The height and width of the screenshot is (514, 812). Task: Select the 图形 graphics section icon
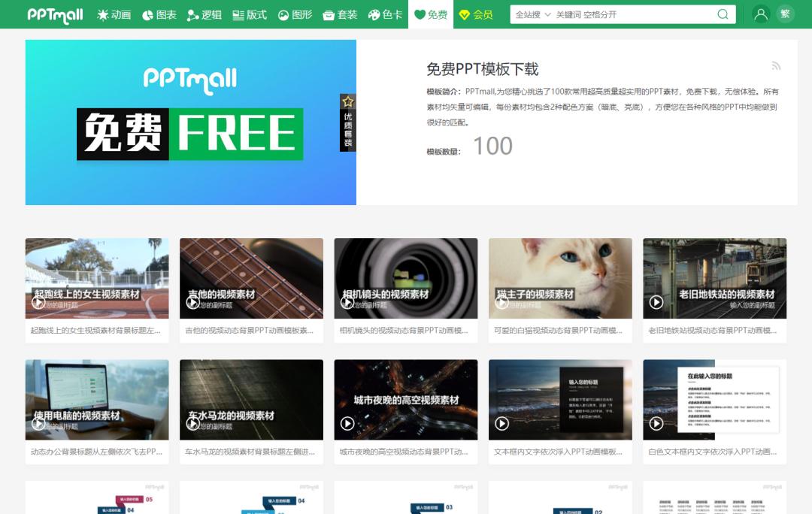282,14
